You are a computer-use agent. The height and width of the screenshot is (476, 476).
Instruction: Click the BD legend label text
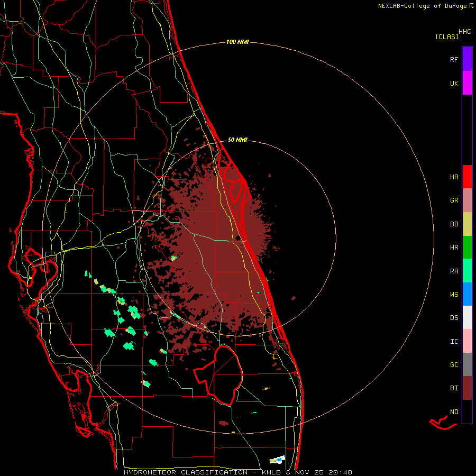coord(454,224)
